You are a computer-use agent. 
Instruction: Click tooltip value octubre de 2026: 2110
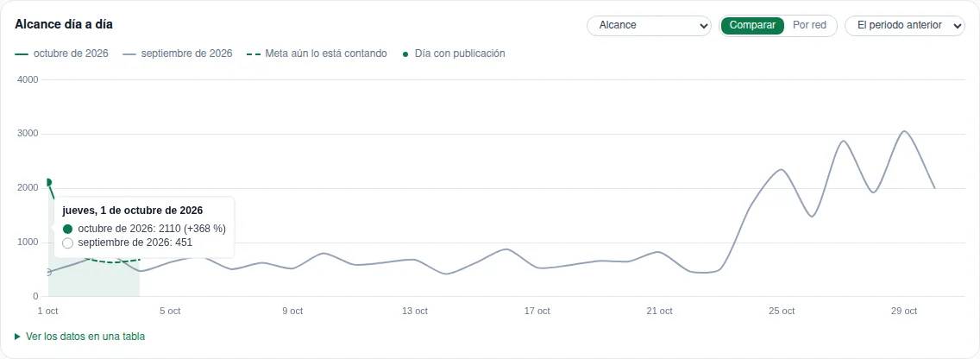click(152, 229)
